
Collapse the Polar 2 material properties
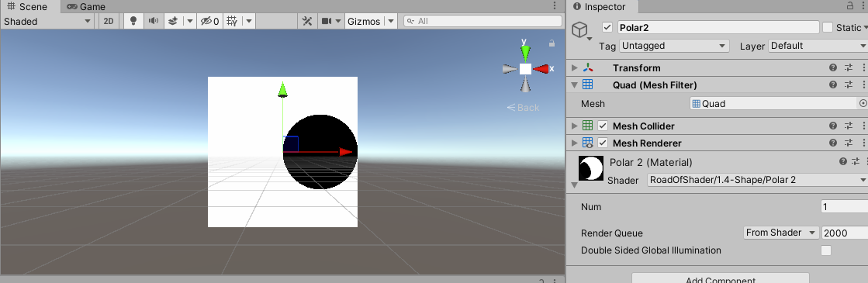pos(575,185)
